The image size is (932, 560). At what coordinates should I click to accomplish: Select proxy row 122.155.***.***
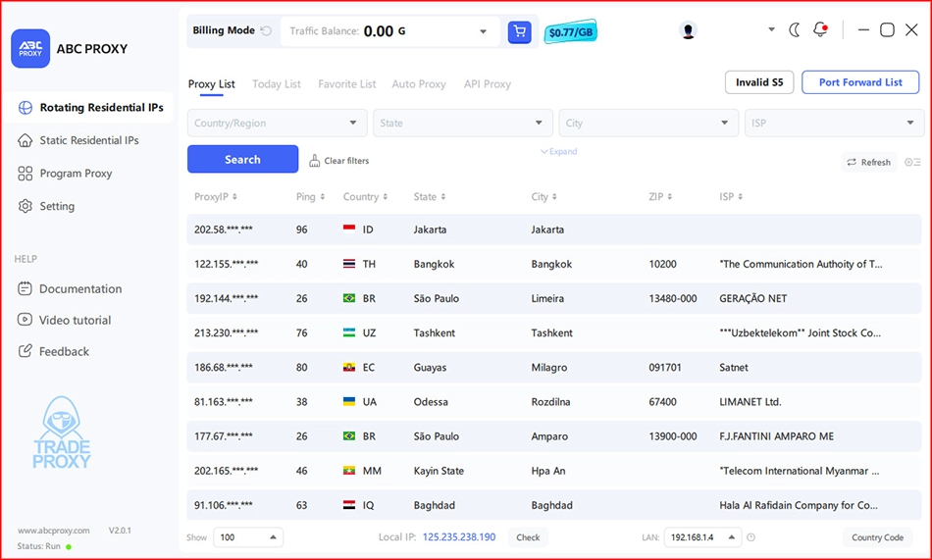pyautogui.click(x=554, y=264)
